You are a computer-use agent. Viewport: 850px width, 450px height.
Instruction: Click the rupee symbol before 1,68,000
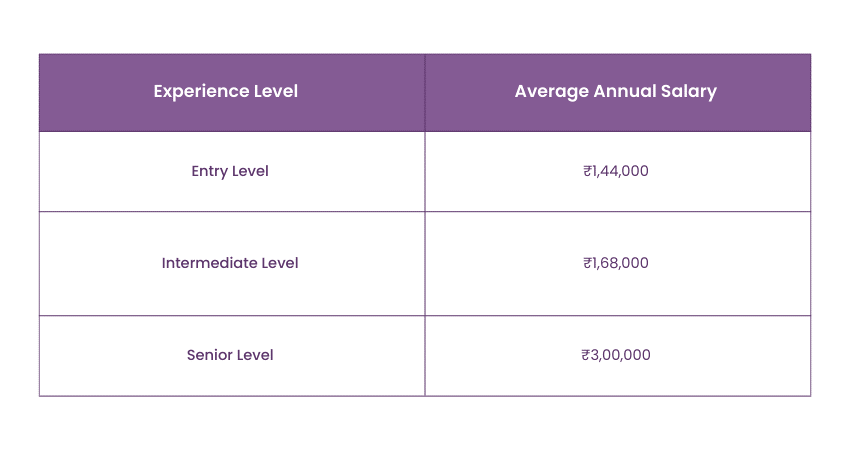[587, 263]
